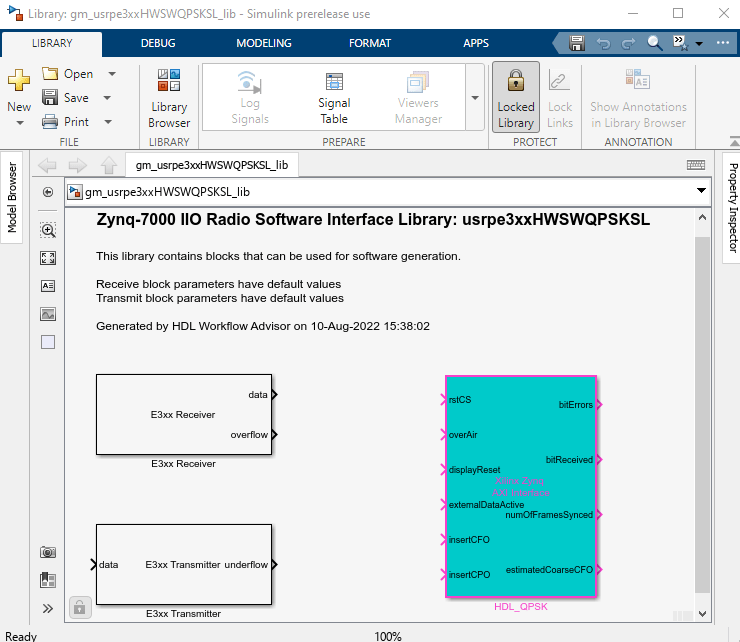
Task: Add an annotation with the text icon
Action: click(48, 286)
